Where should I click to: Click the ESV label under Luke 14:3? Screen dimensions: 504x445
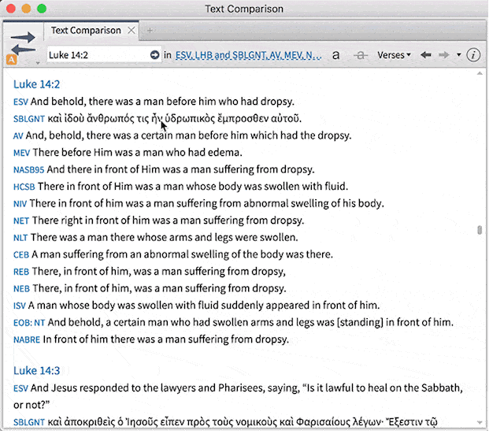click(21, 389)
